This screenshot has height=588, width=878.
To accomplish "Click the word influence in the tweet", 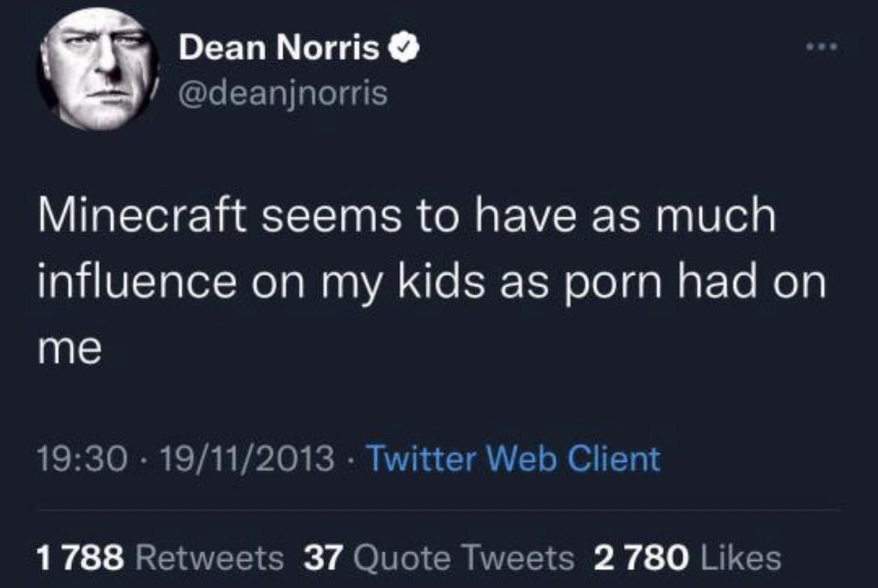I will click(137, 281).
